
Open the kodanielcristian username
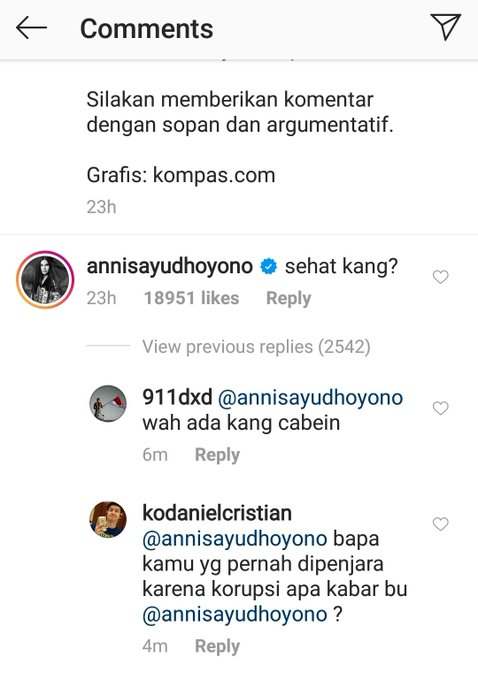point(217,513)
